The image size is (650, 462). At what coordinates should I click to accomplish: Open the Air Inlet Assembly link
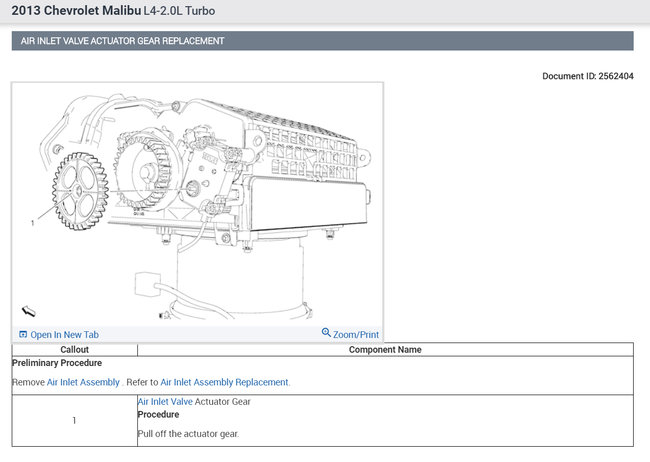83,382
